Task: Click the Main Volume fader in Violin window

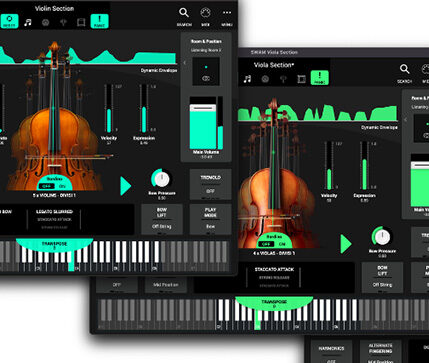Action: point(203,123)
